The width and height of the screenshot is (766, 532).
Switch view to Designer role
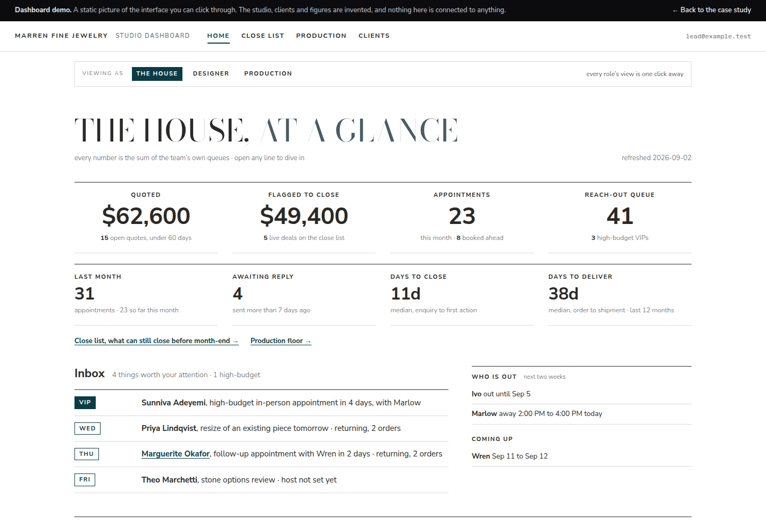[x=211, y=73]
